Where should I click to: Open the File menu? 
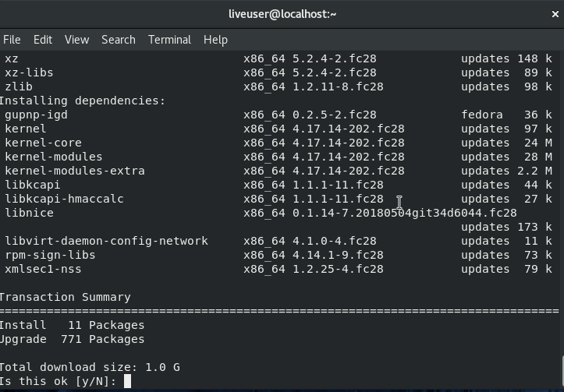[12, 40]
